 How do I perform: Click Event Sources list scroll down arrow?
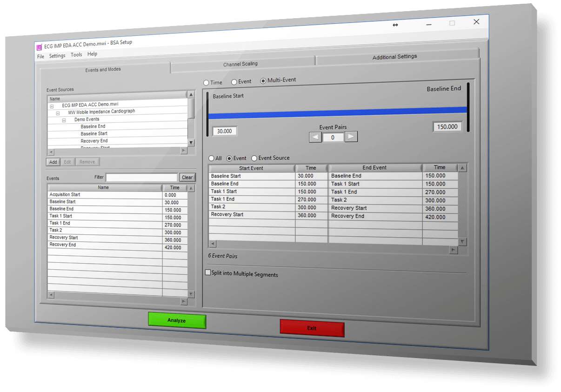coord(191,142)
